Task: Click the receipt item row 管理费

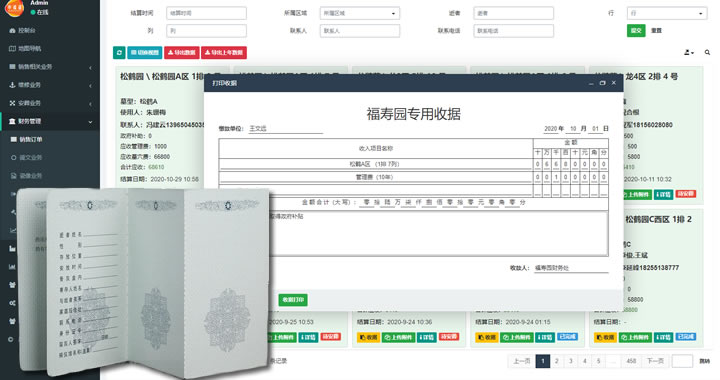Action: pos(376,177)
